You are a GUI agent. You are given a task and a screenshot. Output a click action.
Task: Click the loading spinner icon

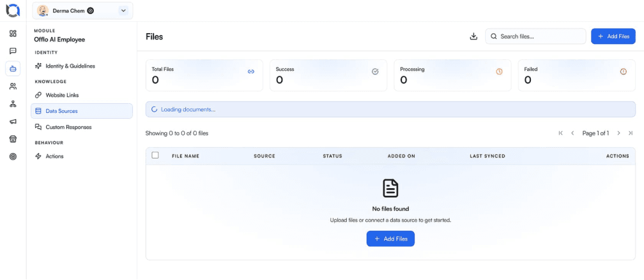pyautogui.click(x=155, y=110)
